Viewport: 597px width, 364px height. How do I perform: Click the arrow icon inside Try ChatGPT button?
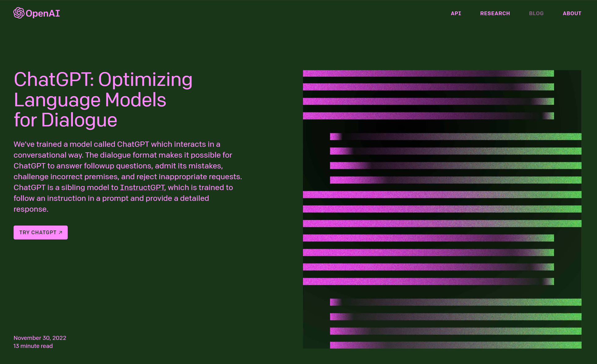(x=61, y=232)
